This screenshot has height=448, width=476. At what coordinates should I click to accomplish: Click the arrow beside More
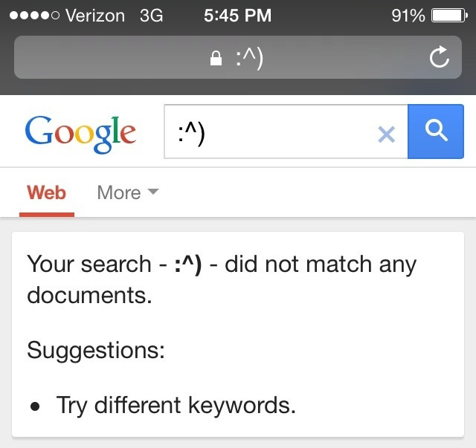(x=153, y=192)
